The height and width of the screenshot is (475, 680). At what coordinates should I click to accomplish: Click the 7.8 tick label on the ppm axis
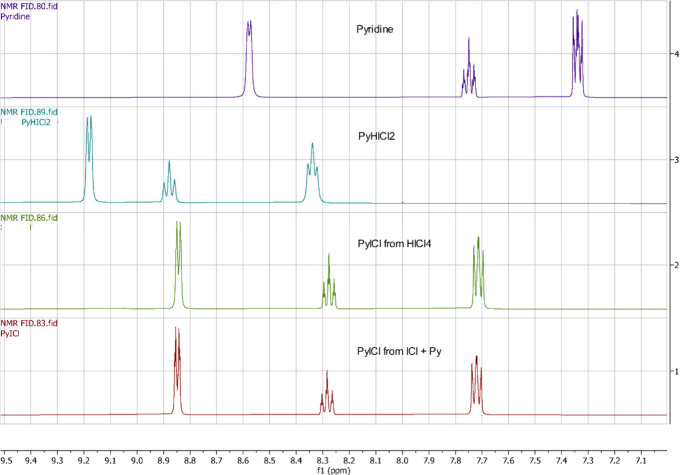pyautogui.click(x=455, y=460)
